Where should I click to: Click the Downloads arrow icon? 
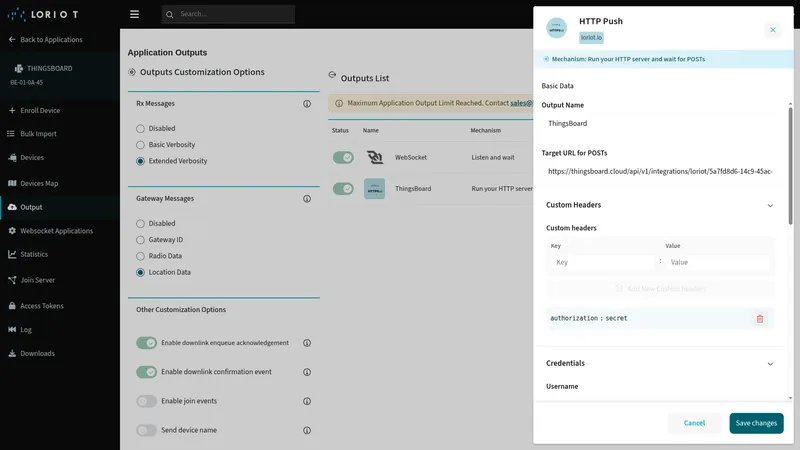tap(12, 353)
